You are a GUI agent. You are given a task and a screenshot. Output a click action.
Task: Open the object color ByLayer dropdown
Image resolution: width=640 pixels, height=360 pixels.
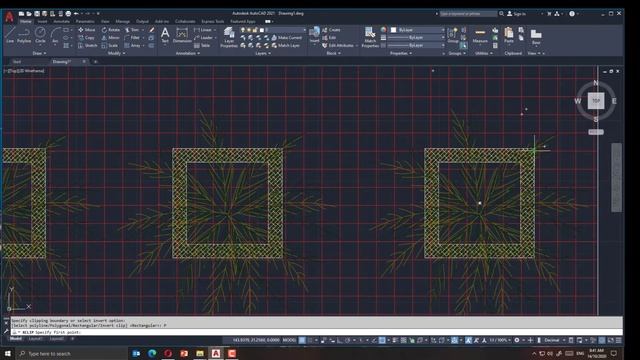point(417,30)
